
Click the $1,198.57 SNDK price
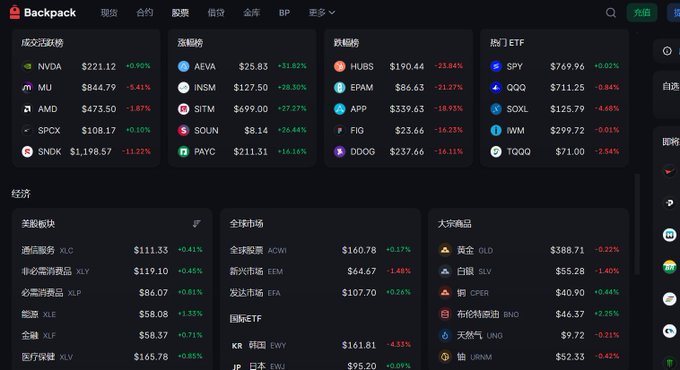[91, 152]
